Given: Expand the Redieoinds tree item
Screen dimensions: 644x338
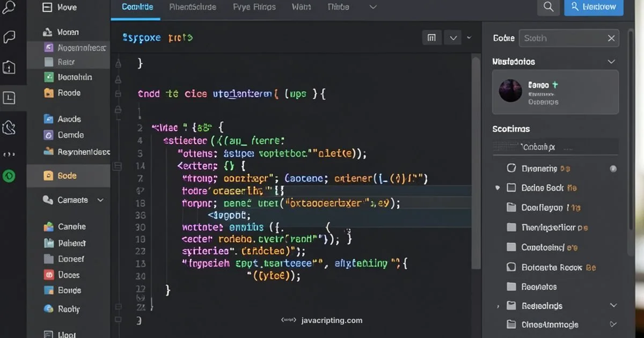Looking at the screenshot, I should coord(613,305).
